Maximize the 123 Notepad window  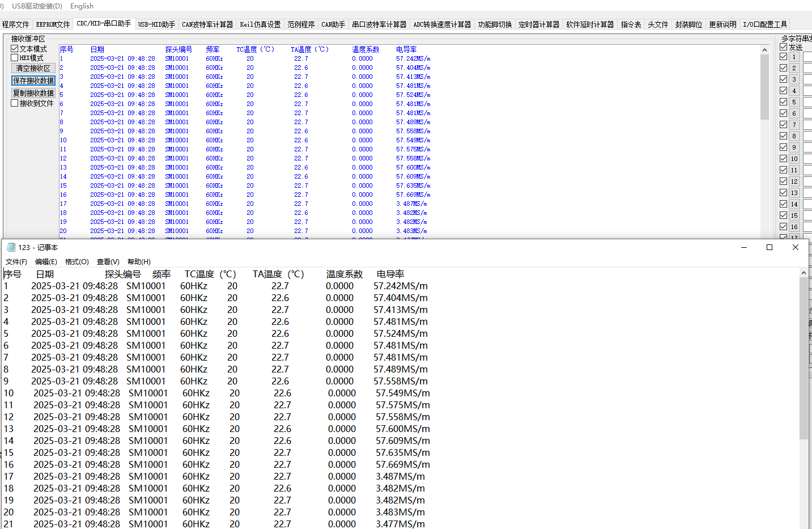coord(770,247)
